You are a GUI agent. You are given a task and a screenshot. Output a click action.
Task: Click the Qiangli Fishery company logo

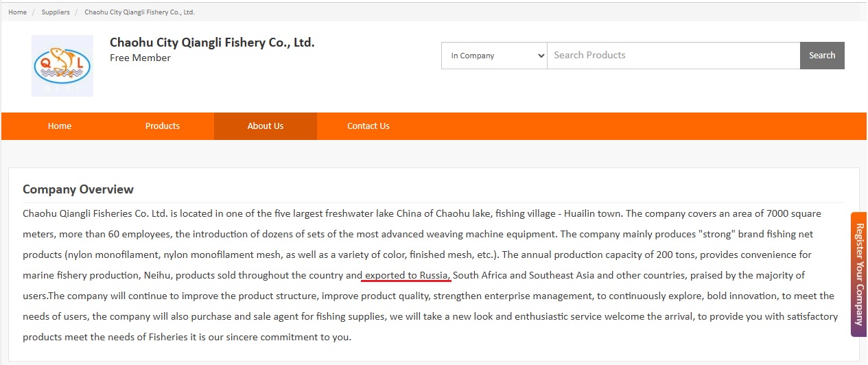[62, 66]
